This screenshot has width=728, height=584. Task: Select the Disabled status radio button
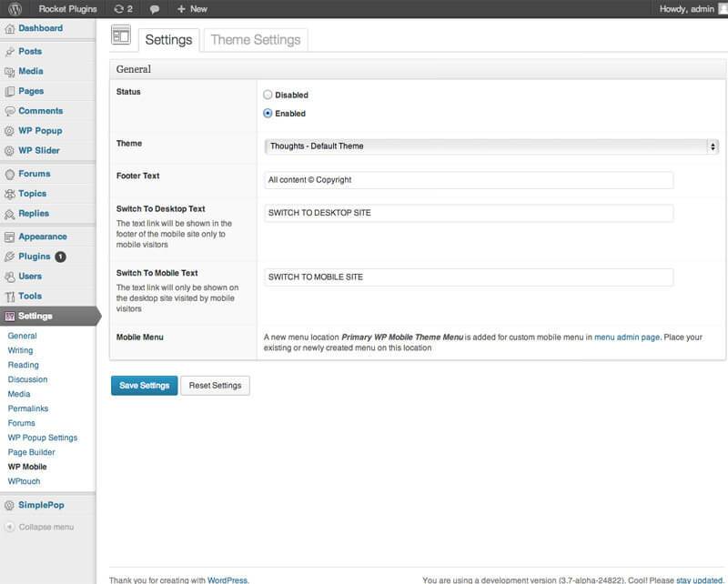[268, 95]
